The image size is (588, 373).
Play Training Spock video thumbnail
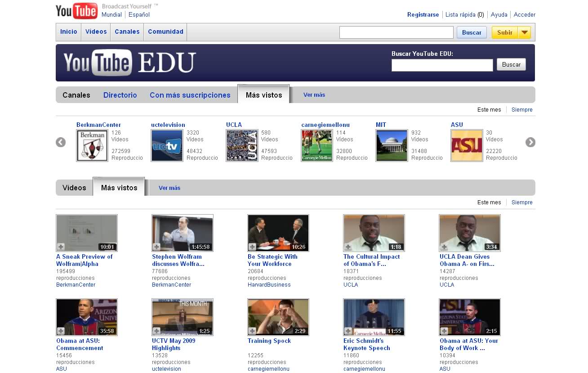(278, 317)
